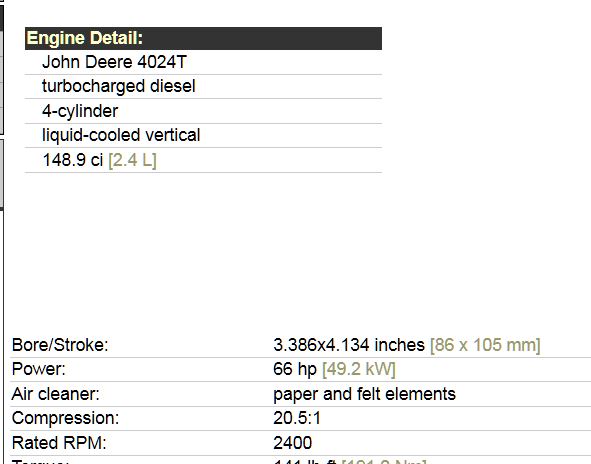Select the 2400 rated RPM value
Viewport: 591px width, 464px height.
click(x=292, y=443)
